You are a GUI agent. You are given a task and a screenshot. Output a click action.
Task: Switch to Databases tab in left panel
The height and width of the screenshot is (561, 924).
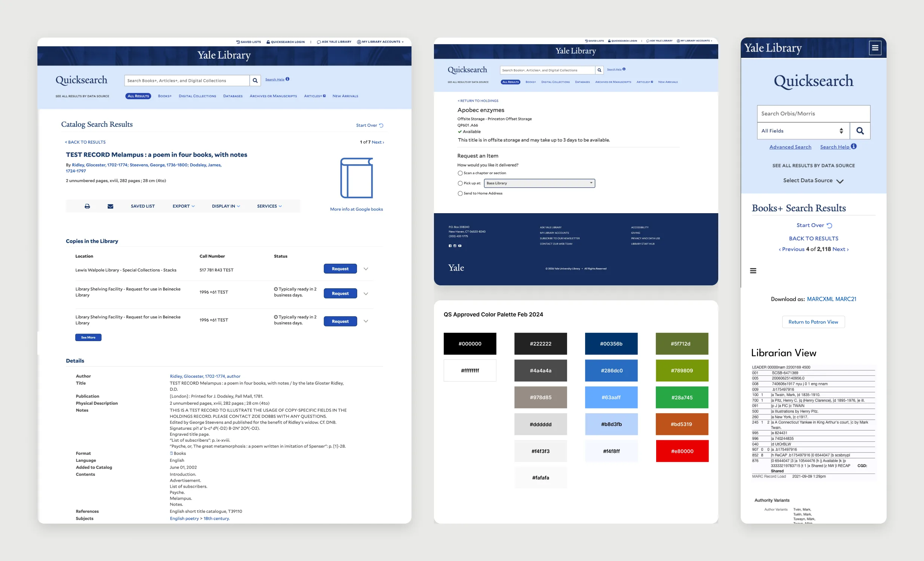[x=233, y=96]
